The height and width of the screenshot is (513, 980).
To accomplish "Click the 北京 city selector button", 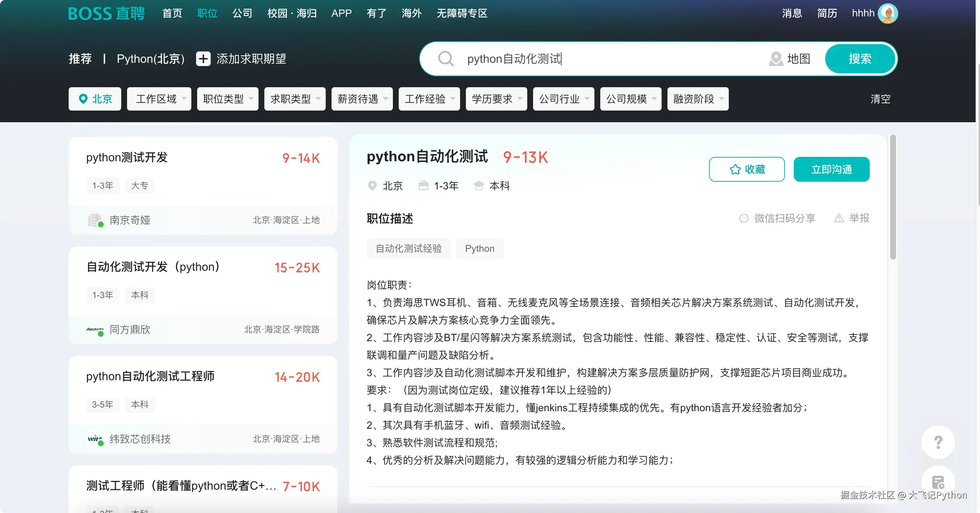I will pyautogui.click(x=95, y=99).
